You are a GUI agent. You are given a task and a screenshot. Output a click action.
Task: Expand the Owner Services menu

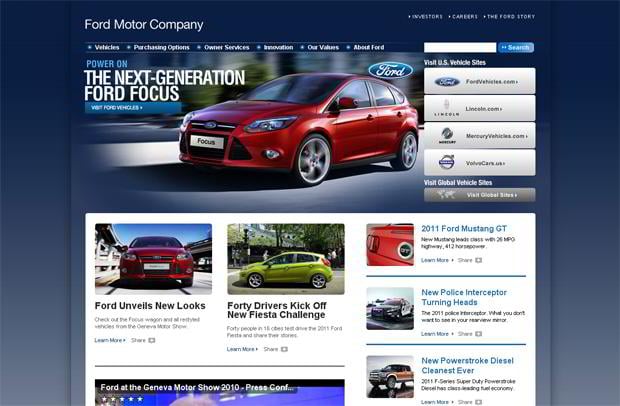226,47
